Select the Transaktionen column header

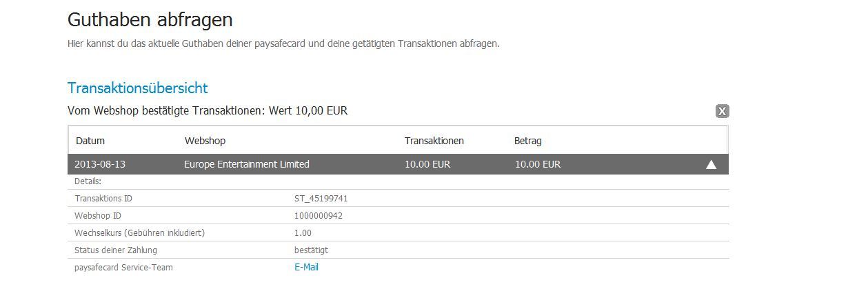tap(434, 141)
